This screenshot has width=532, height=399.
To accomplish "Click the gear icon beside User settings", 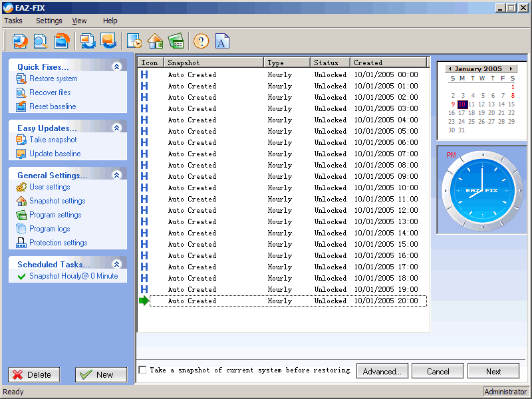I will 21,187.
